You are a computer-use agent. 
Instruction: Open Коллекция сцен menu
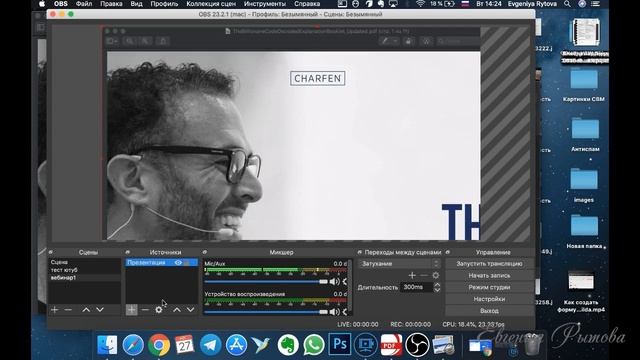click(x=211, y=4)
